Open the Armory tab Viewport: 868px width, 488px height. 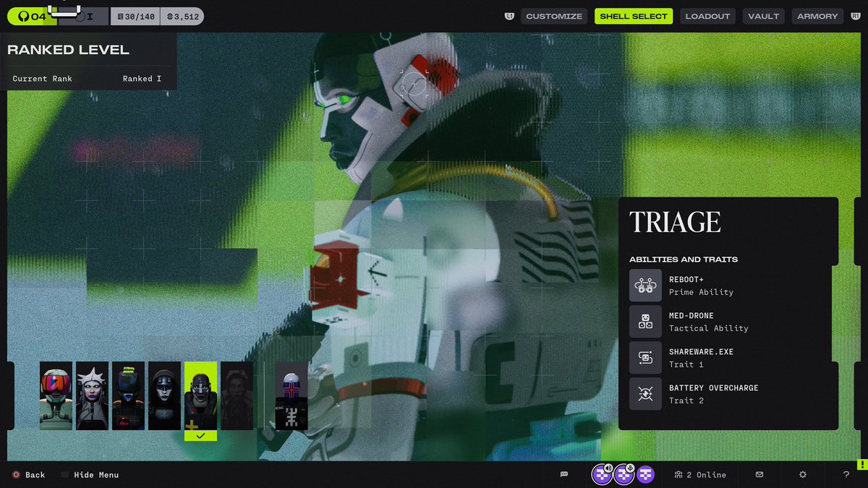tap(817, 16)
